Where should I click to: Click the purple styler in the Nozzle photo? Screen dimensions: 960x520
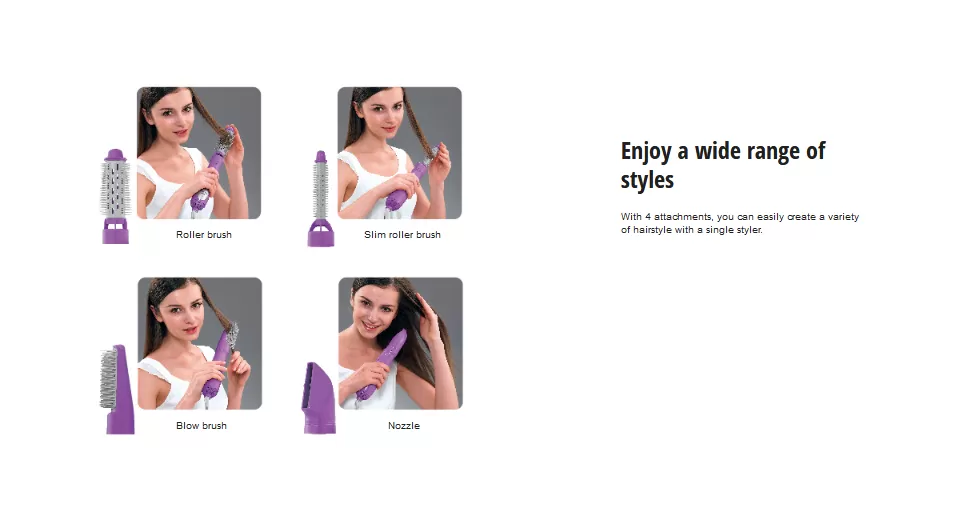383,364
